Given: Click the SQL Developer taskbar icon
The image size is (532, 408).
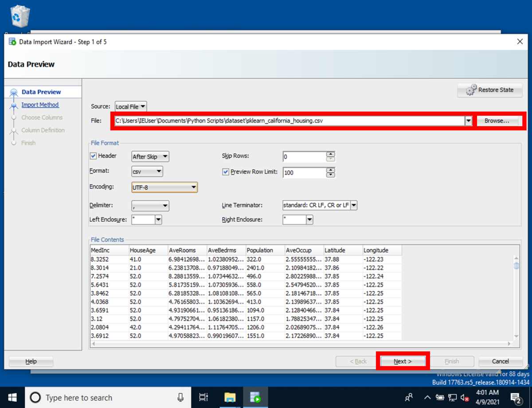Looking at the screenshot, I should point(255,397).
